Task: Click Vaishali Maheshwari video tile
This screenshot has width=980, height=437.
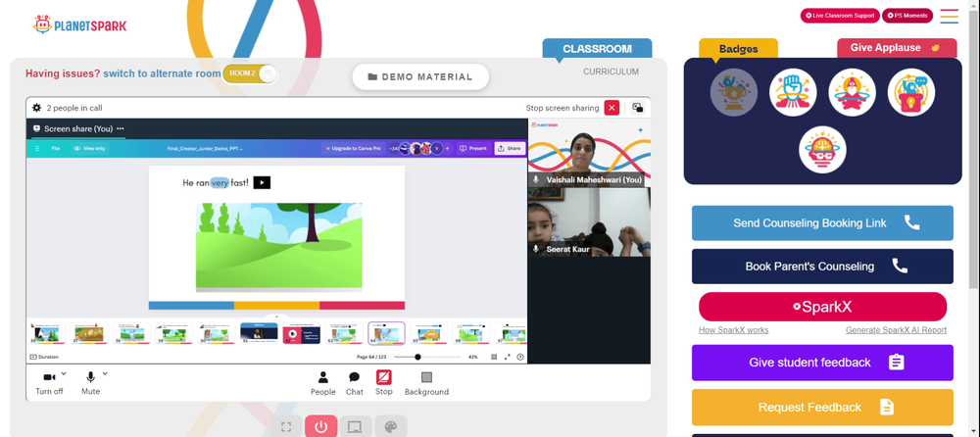Action: [589, 153]
